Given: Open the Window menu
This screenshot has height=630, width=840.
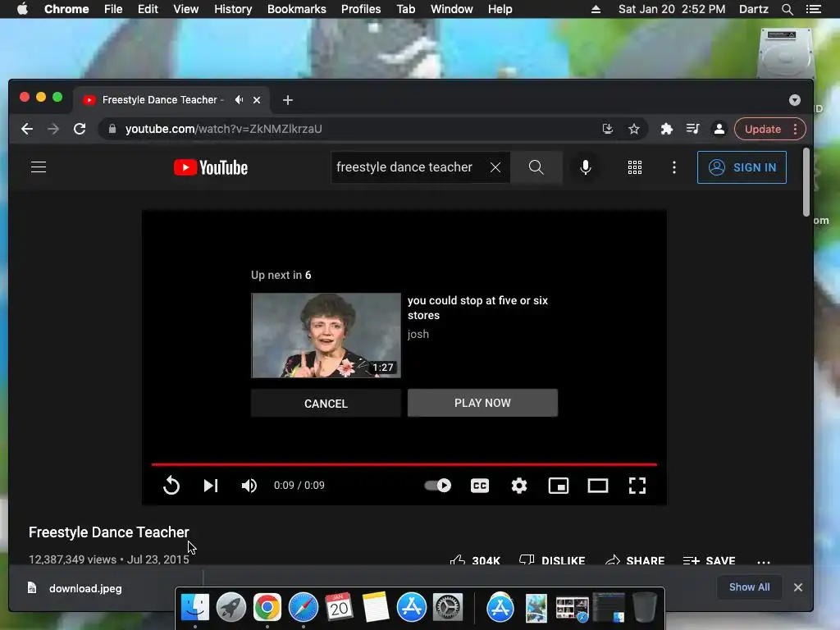Looking at the screenshot, I should [452, 9].
